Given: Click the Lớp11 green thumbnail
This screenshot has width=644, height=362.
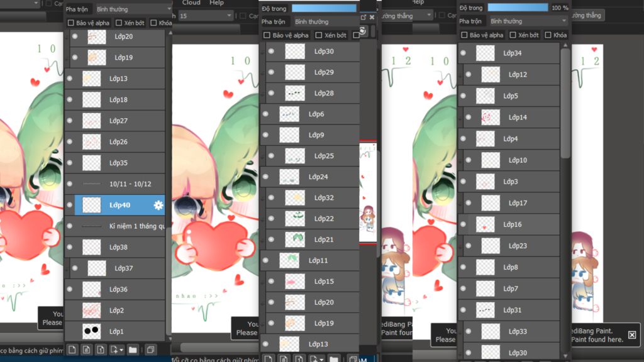Looking at the screenshot, I should click(x=289, y=260).
